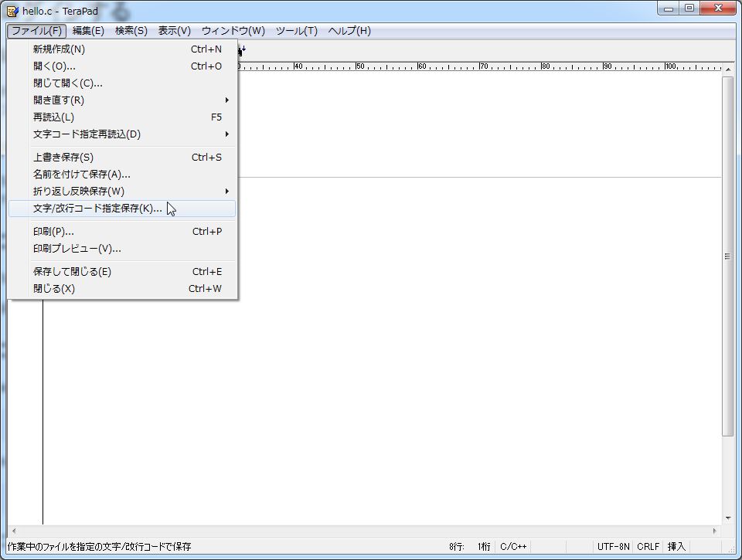Choose 保存して閉じる(E) menu entry
This screenshot has height=560, width=742.
pyautogui.click(x=122, y=272)
